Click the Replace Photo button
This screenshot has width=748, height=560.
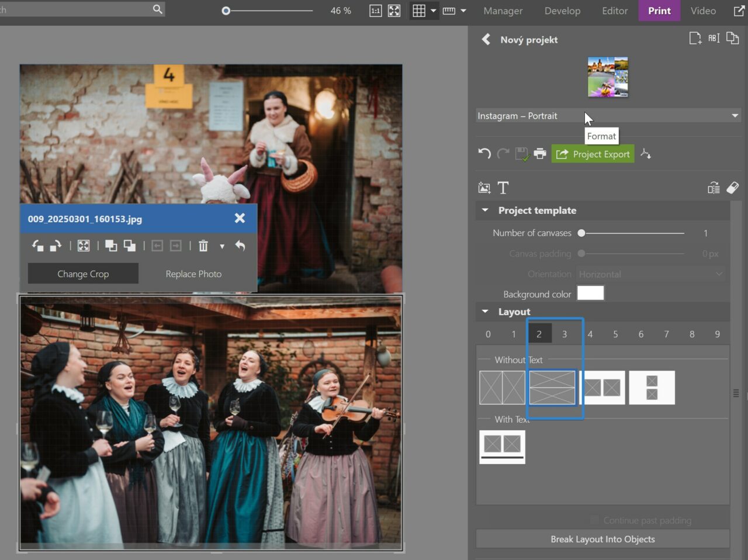pyautogui.click(x=193, y=274)
